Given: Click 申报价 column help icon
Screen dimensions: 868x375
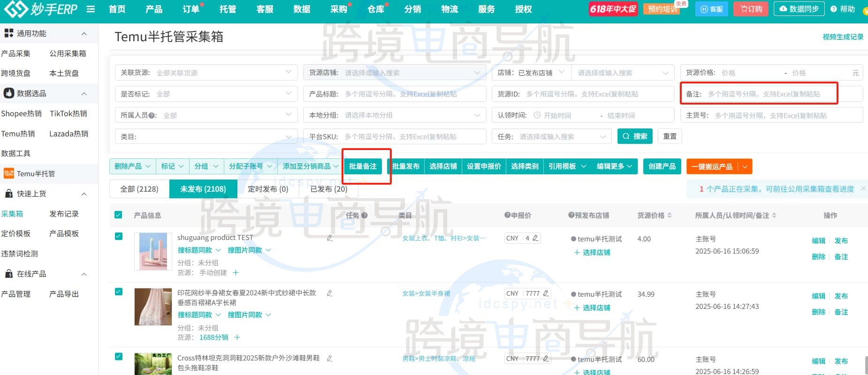Looking at the screenshot, I should [x=507, y=215].
